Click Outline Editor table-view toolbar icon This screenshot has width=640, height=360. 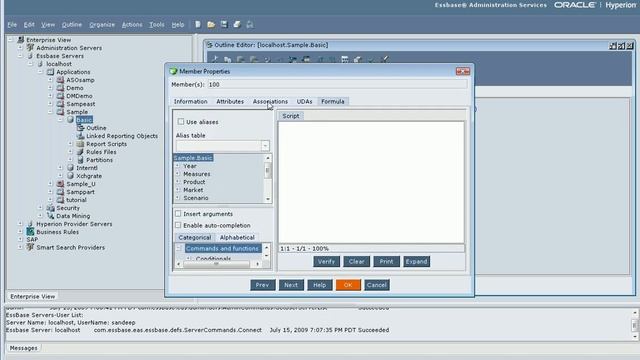[x=345, y=60]
